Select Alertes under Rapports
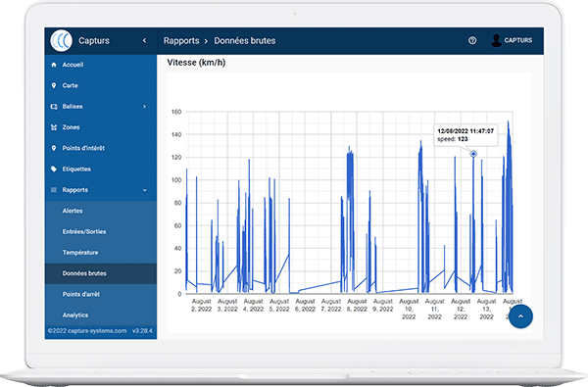588x387 pixels. pyautogui.click(x=101, y=211)
